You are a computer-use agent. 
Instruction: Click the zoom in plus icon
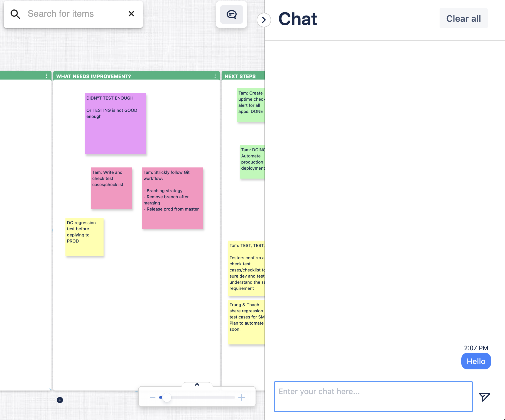coord(242,397)
